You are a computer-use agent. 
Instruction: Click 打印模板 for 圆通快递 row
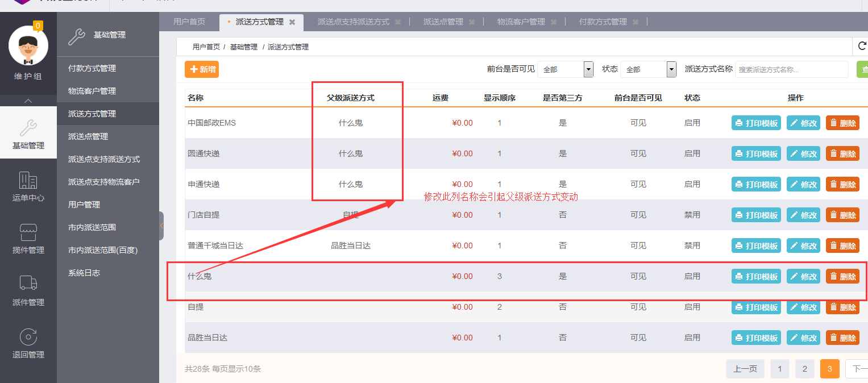coord(756,153)
